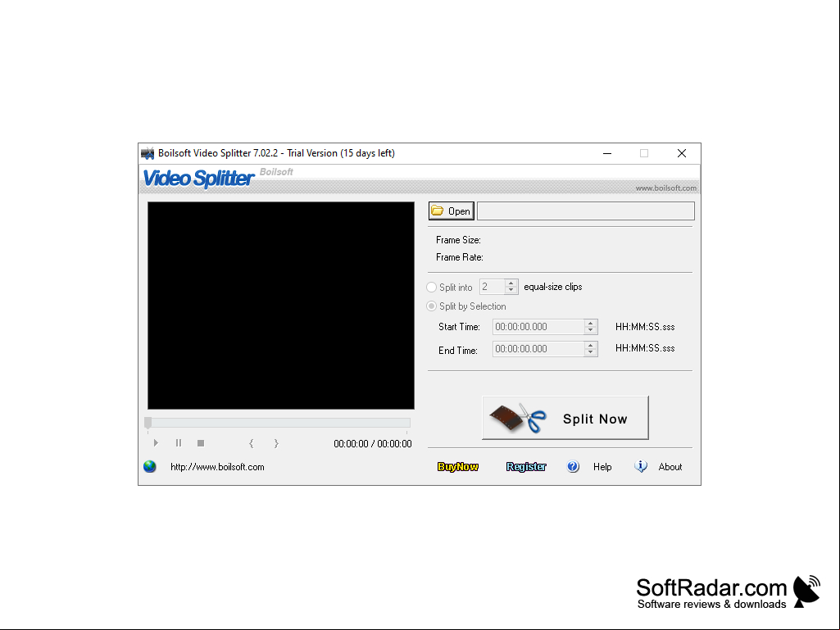This screenshot has height=630, width=840.
Task: Click the Play button
Action: 156,443
